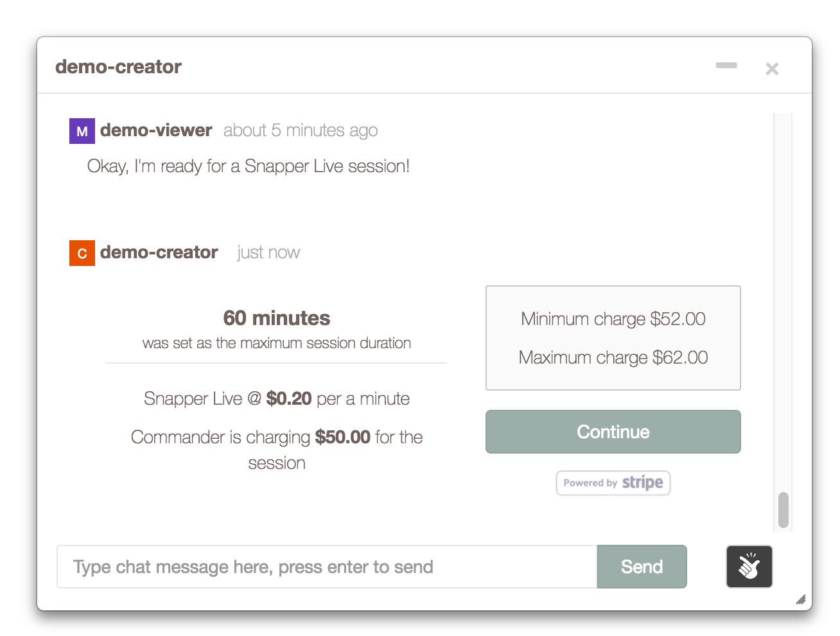Viewport: 840px width, 636px height.
Task: Send the chat message
Action: [642, 567]
